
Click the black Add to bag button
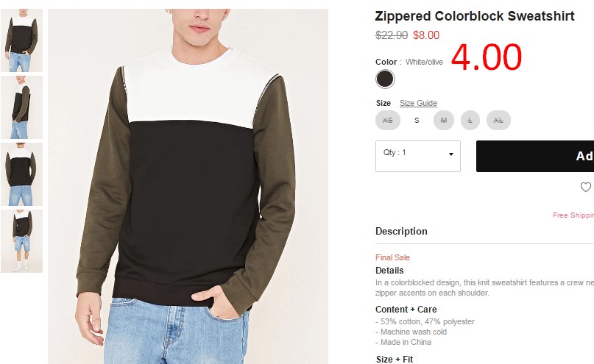[x=535, y=157]
